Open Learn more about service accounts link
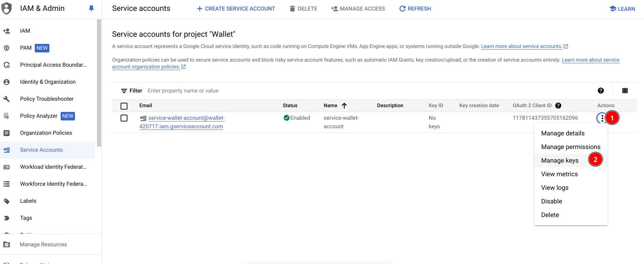This screenshot has height=264, width=644. tap(524, 46)
